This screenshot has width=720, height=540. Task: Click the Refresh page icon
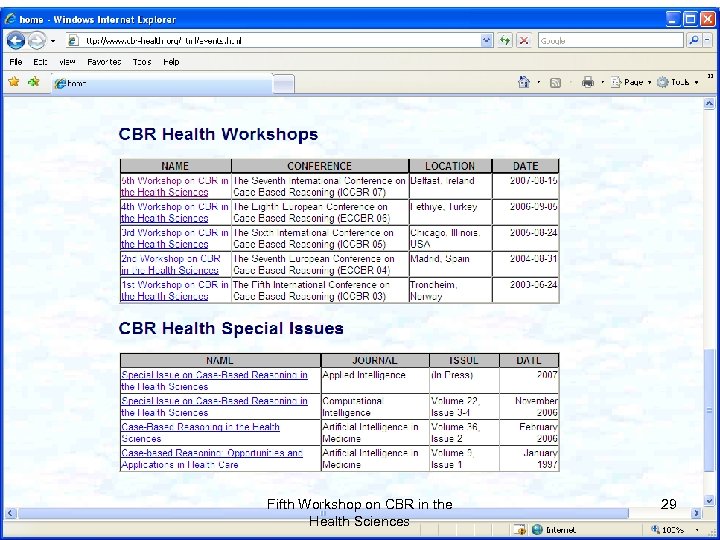coord(505,41)
